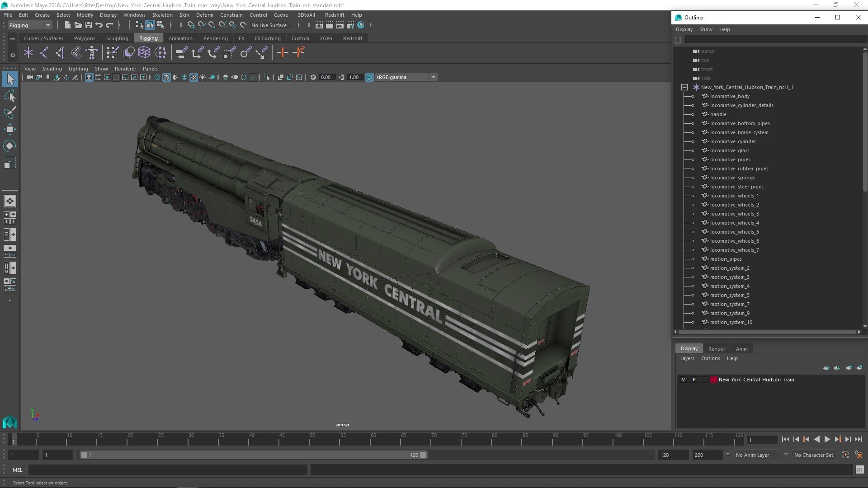Activate the Lasso select tool
Viewport: 868px width, 488px height.
tap(10, 96)
